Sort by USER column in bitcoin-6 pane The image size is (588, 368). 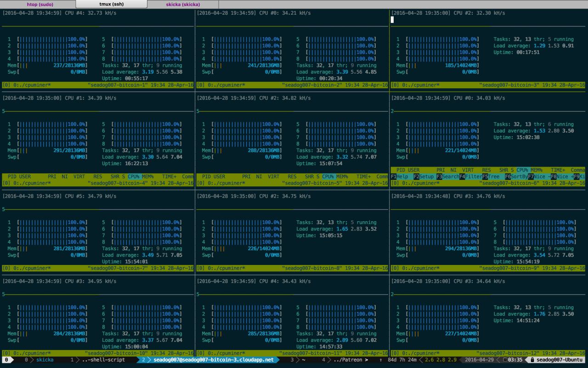click(x=414, y=170)
